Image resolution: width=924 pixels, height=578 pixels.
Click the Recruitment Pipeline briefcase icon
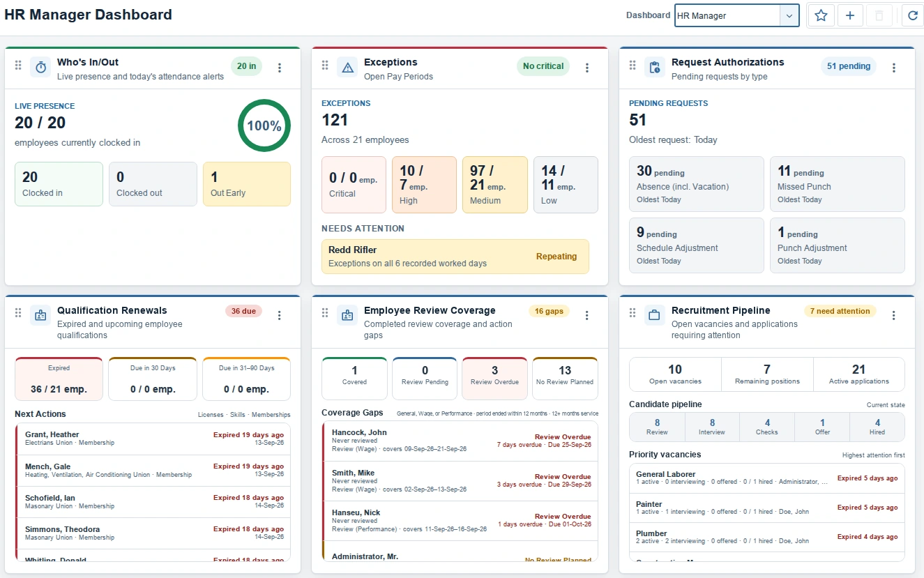(x=655, y=315)
